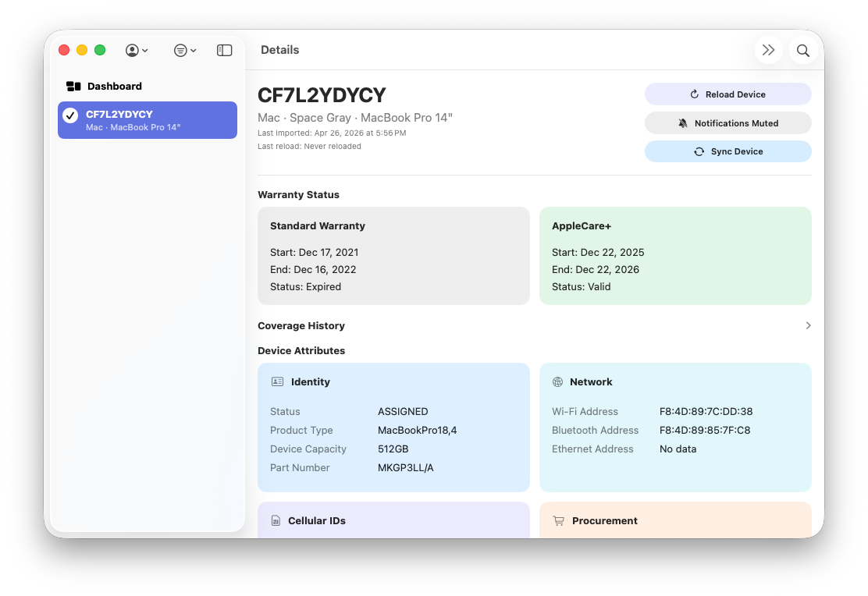
Task: Click the Part Number value MKGP3LL/A
Action: point(406,467)
